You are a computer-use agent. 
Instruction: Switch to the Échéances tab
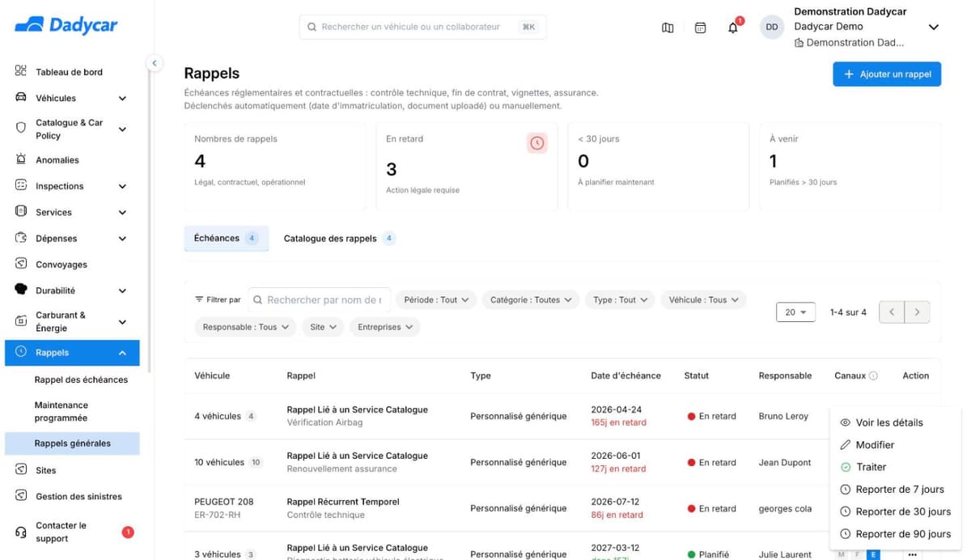click(x=226, y=238)
